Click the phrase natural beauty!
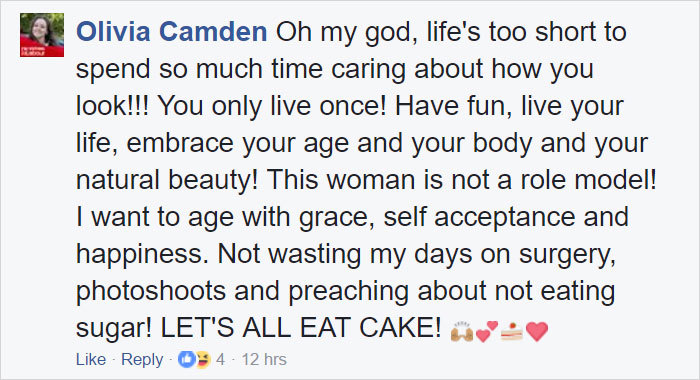The height and width of the screenshot is (380, 700). tap(167, 181)
